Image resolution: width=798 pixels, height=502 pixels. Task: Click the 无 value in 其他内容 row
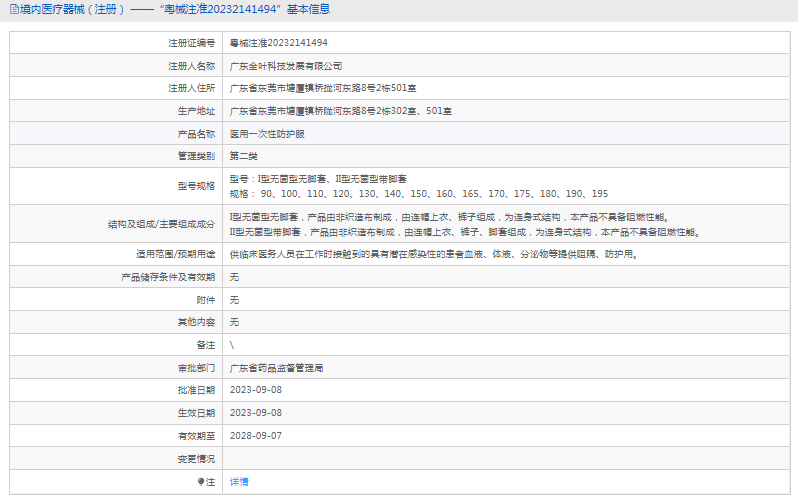click(x=234, y=322)
